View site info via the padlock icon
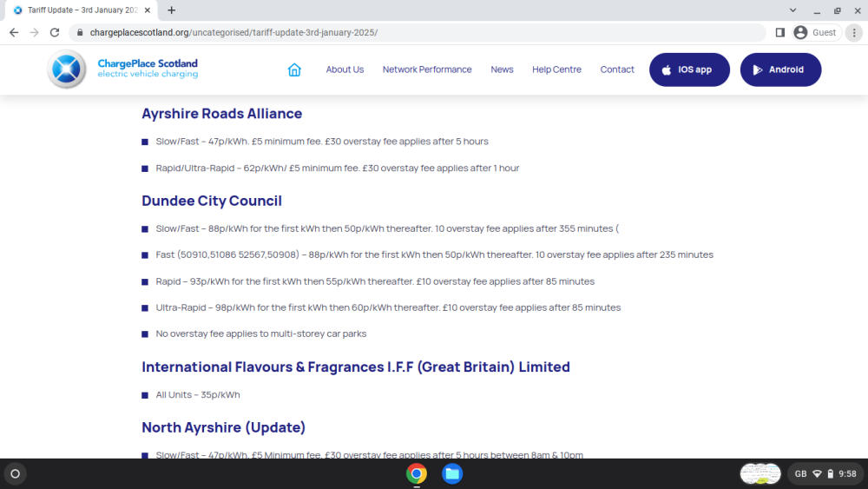The width and height of the screenshot is (868, 489). pos(80,33)
